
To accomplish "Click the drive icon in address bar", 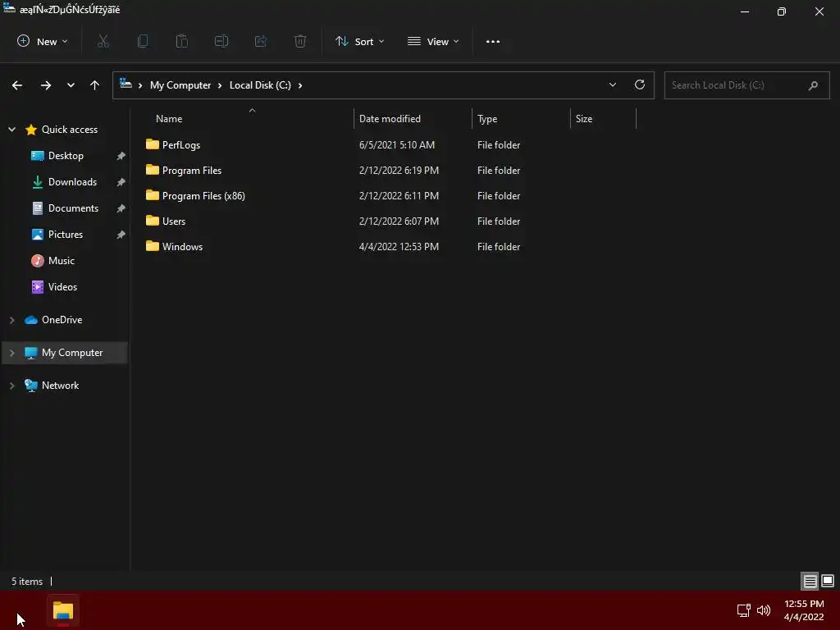I will click(x=126, y=84).
